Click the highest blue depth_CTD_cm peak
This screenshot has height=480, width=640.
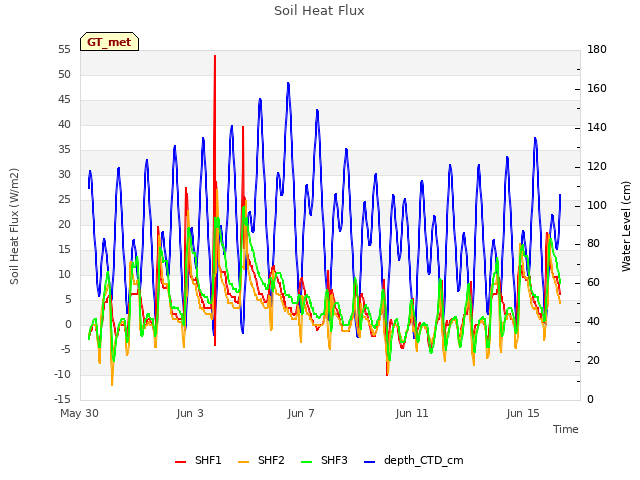pos(288,83)
